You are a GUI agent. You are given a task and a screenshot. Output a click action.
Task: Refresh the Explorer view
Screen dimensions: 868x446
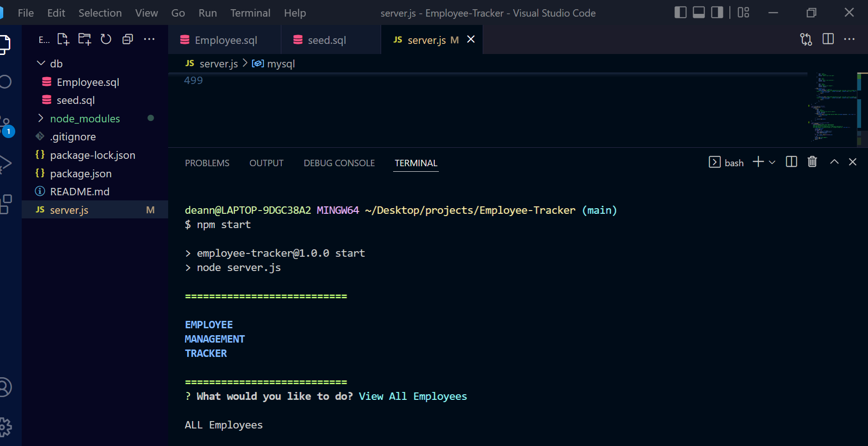106,39
